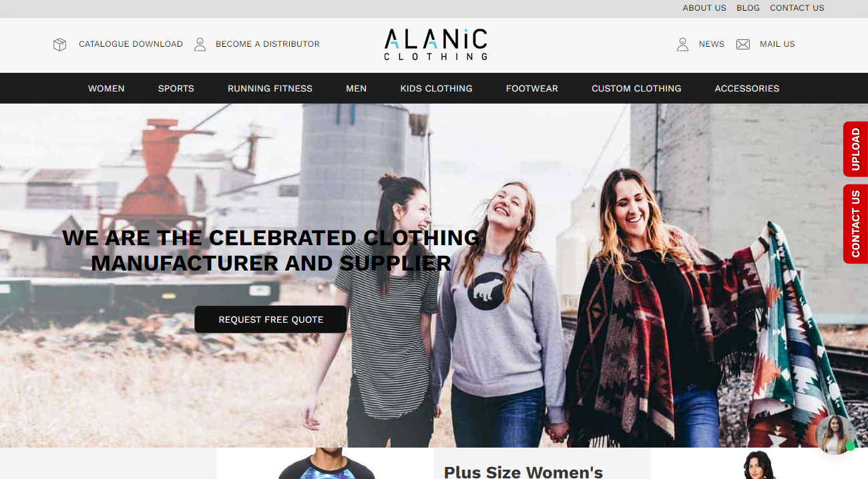Open the About Us link
Screen dimensions: 868x479
pyautogui.click(x=704, y=8)
